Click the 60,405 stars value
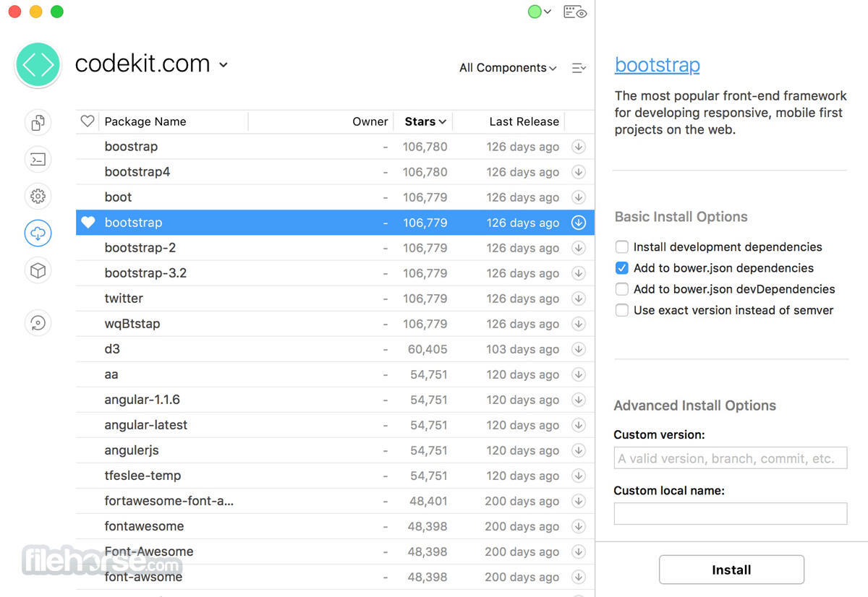This screenshot has width=868, height=597. point(427,349)
